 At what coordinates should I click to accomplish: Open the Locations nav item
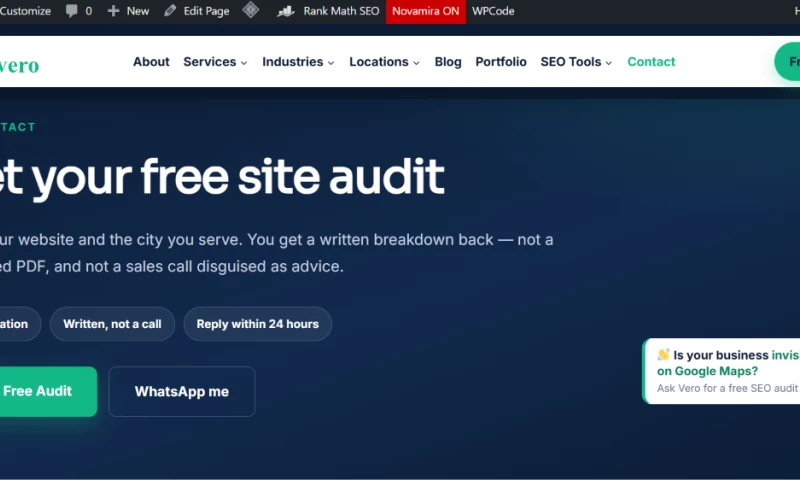[379, 62]
